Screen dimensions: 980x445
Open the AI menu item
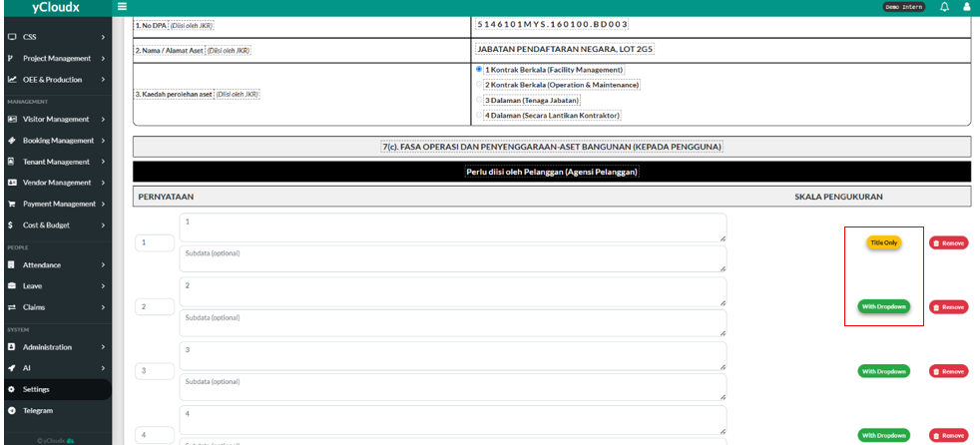[x=56, y=368]
